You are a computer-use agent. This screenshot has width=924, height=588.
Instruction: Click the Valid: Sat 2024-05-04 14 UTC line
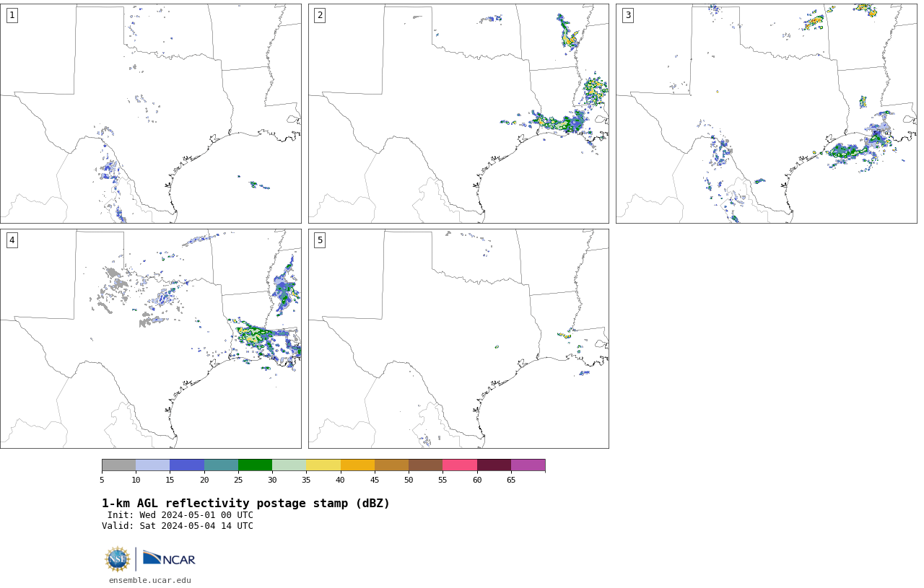[178, 526]
